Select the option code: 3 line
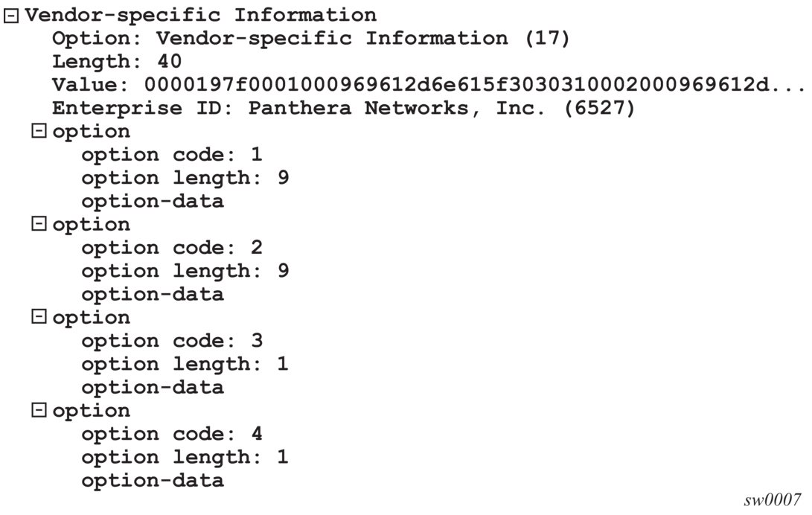812x515 pixels. click(171, 341)
